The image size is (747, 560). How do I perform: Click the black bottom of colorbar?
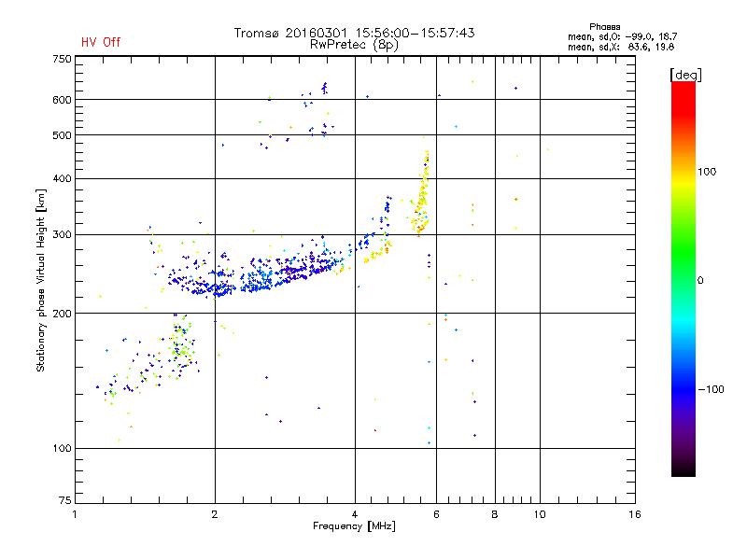pyautogui.click(x=684, y=469)
